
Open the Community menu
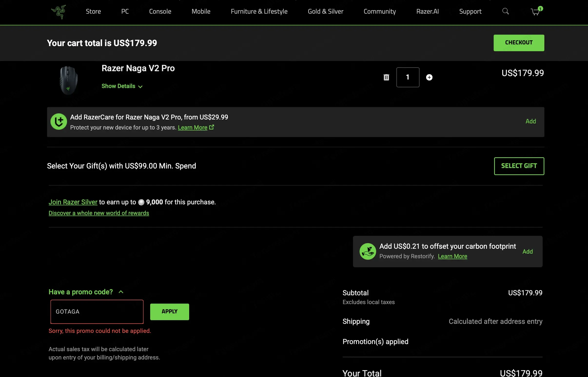click(380, 11)
